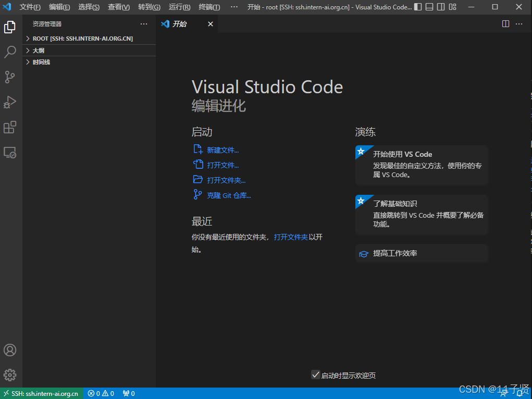The image size is (532, 399).
Task: Open the Remote Explorer icon
Action: tap(10, 153)
